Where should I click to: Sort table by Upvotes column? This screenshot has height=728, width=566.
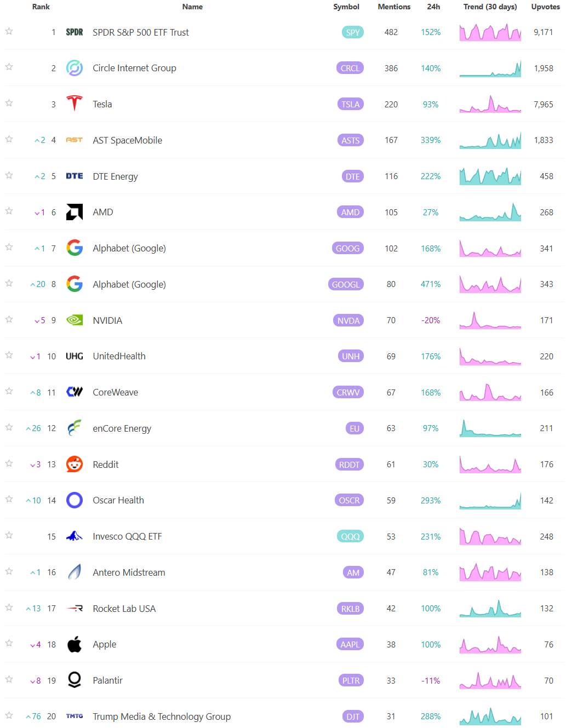545,7
